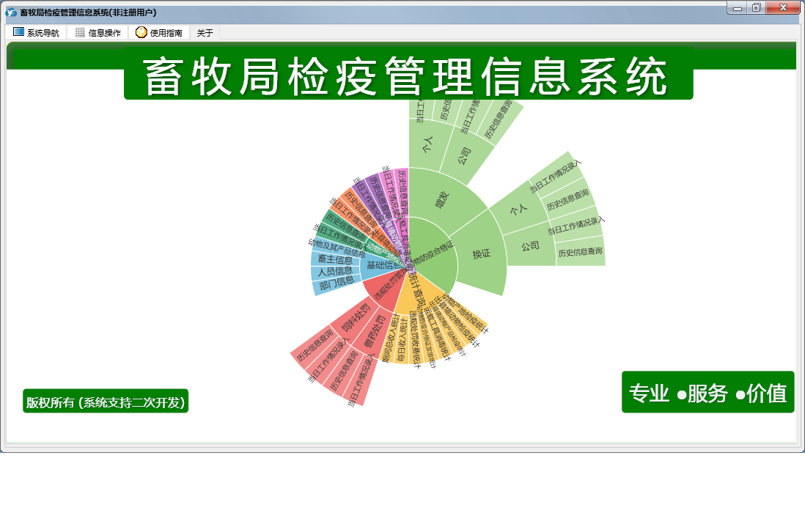Open the 动物产地检疫统计 yellow segment

tap(466, 314)
